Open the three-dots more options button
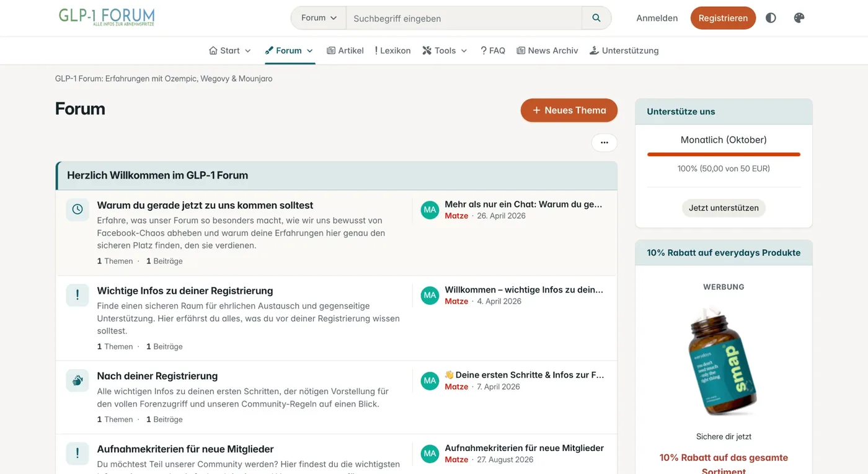This screenshot has width=868, height=474. (604, 143)
